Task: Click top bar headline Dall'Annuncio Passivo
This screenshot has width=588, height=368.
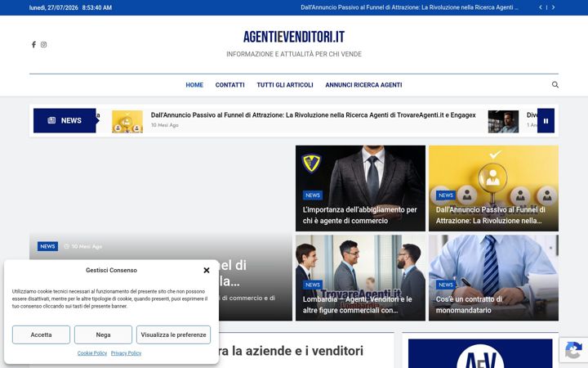Action: pyautogui.click(x=409, y=7)
